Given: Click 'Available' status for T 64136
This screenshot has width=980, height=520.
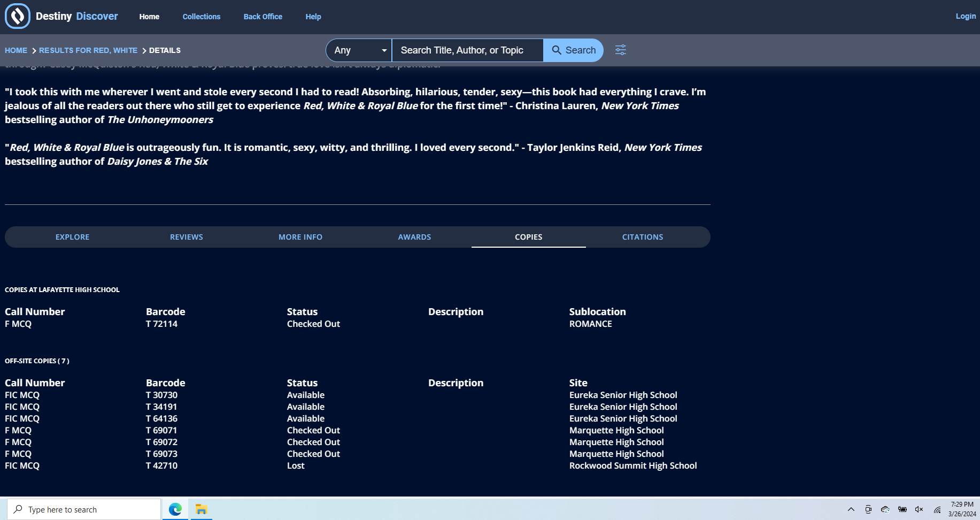Looking at the screenshot, I should [x=306, y=418].
